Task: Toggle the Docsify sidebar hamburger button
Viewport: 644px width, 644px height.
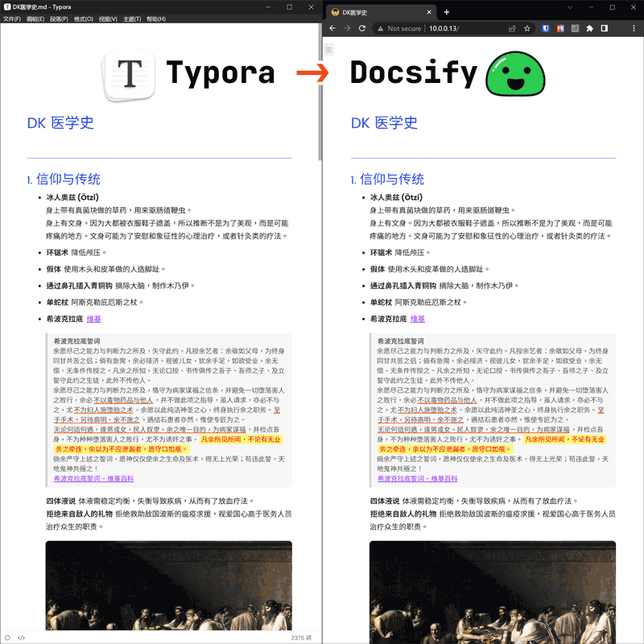Action: [328, 50]
